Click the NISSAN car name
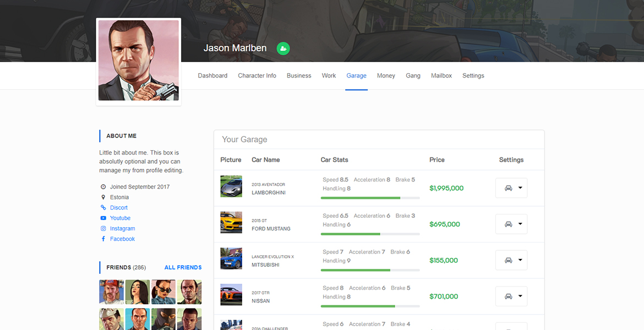This screenshot has height=330, width=644. (x=261, y=301)
